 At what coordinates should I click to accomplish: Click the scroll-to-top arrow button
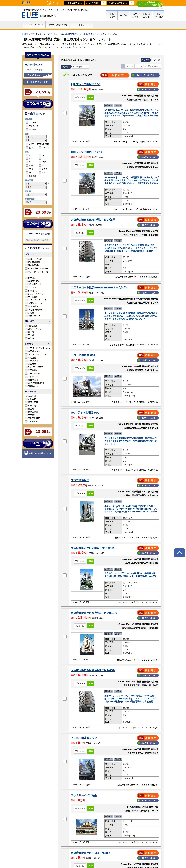179,553
